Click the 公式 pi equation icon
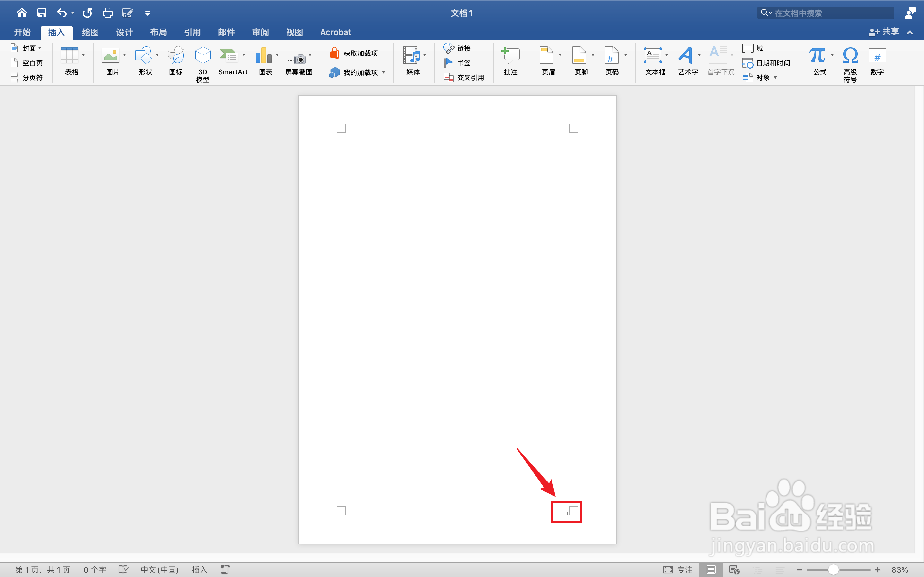 817,56
